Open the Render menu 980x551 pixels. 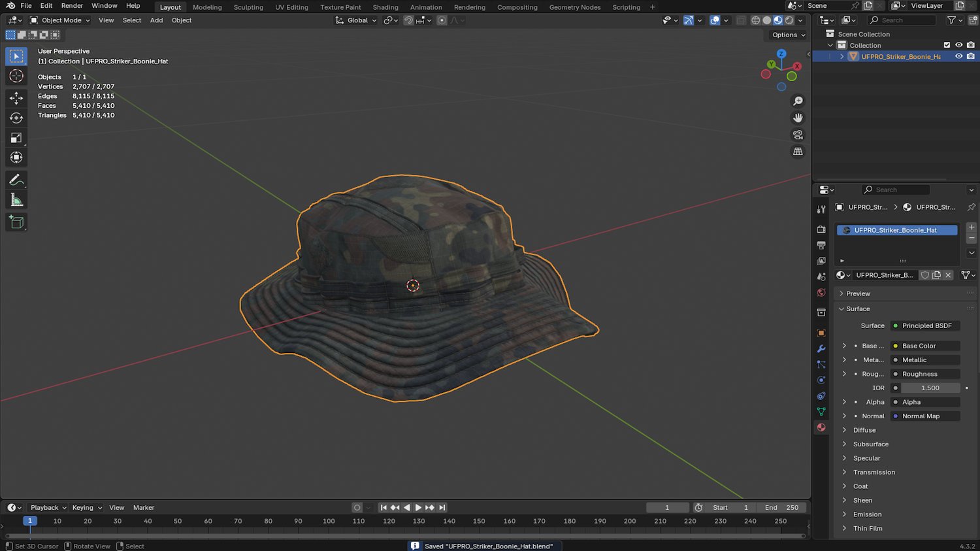[72, 6]
